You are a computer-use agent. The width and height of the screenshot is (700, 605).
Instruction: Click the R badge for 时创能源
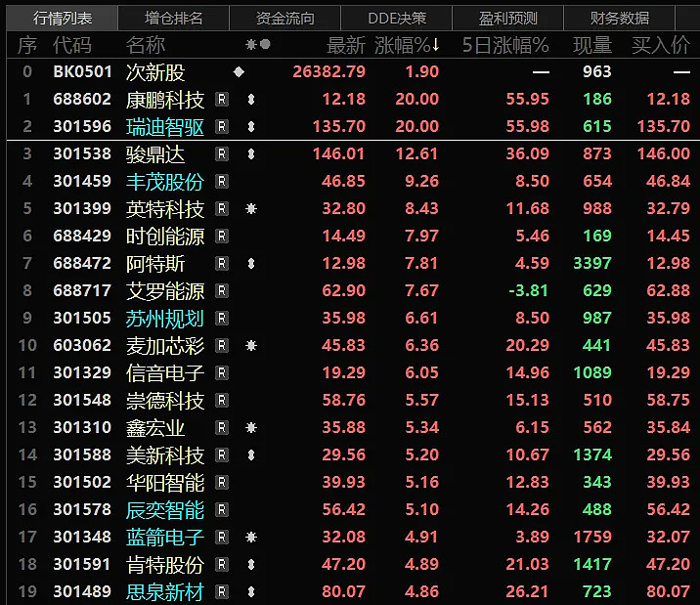tap(222, 236)
